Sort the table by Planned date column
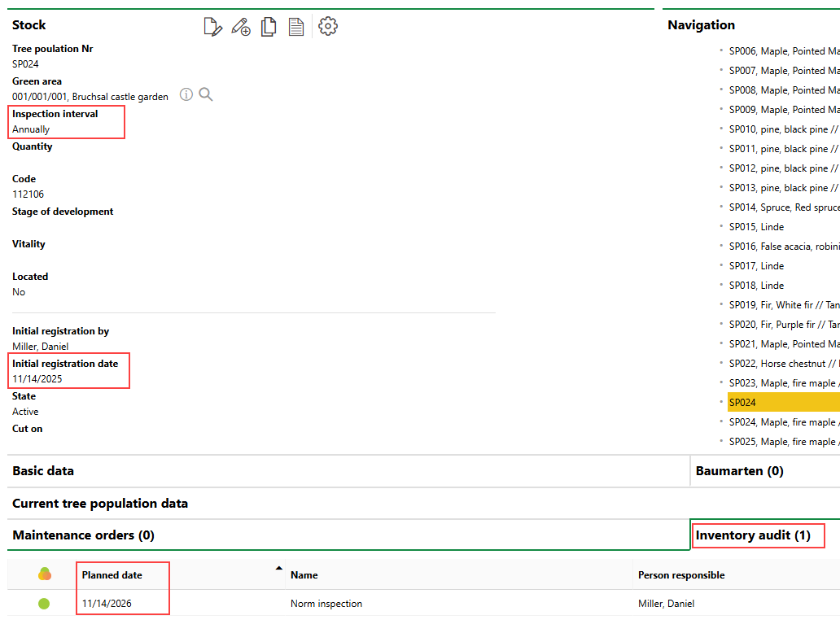The height and width of the screenshot is (620, 840). pos(112,575)
